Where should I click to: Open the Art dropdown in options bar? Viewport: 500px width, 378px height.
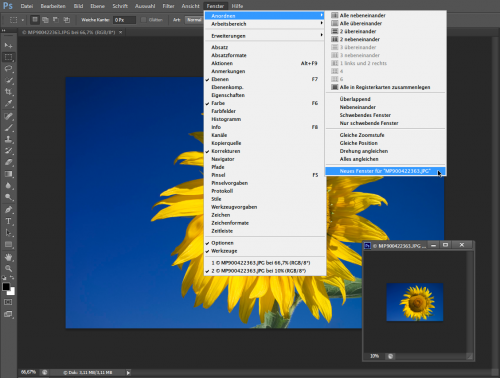tap(194, 20)
